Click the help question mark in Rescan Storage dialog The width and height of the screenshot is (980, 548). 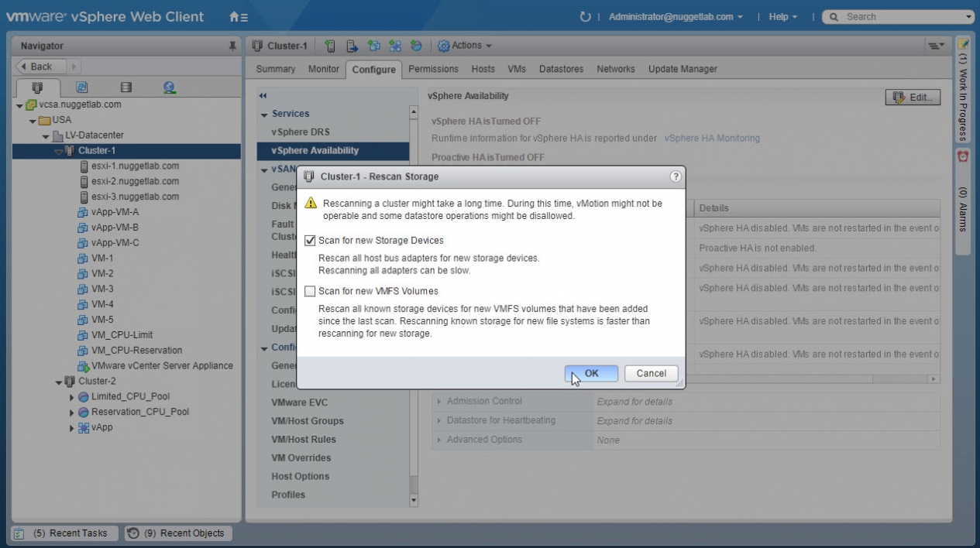pyautogui.click(x=676, y=176)
